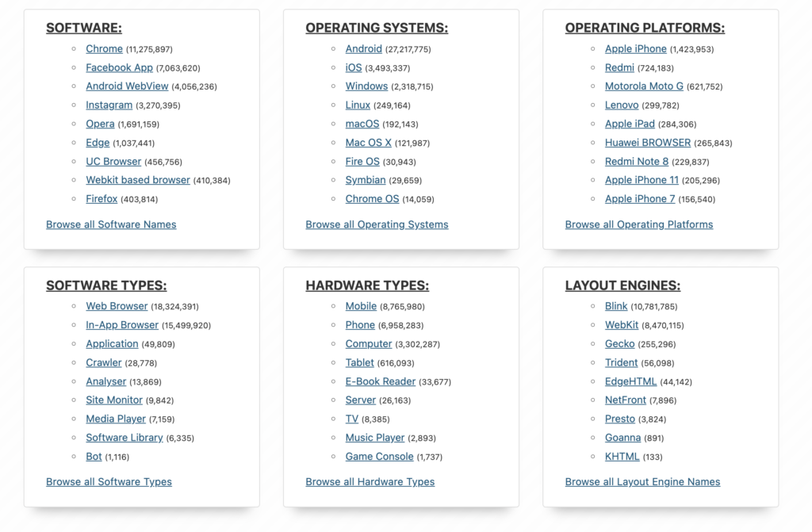The width and height of the screenshot is (812, 532).
Task: Open the Windows operating system link
Action: pos(366,86)
